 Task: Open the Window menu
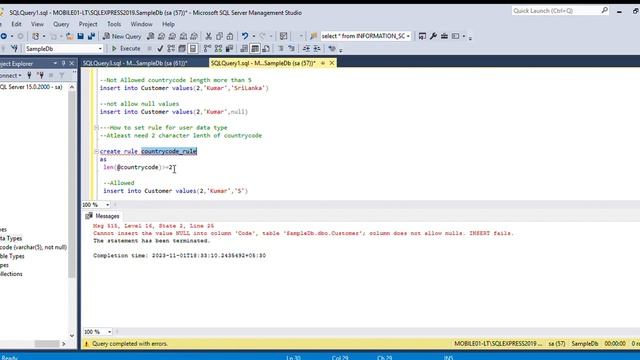141,24
